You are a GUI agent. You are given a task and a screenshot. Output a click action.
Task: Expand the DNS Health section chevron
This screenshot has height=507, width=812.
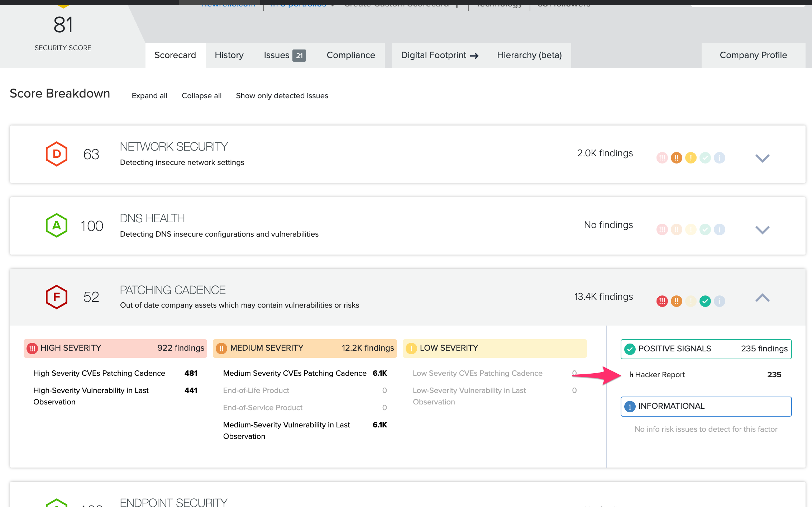[762, 229]
